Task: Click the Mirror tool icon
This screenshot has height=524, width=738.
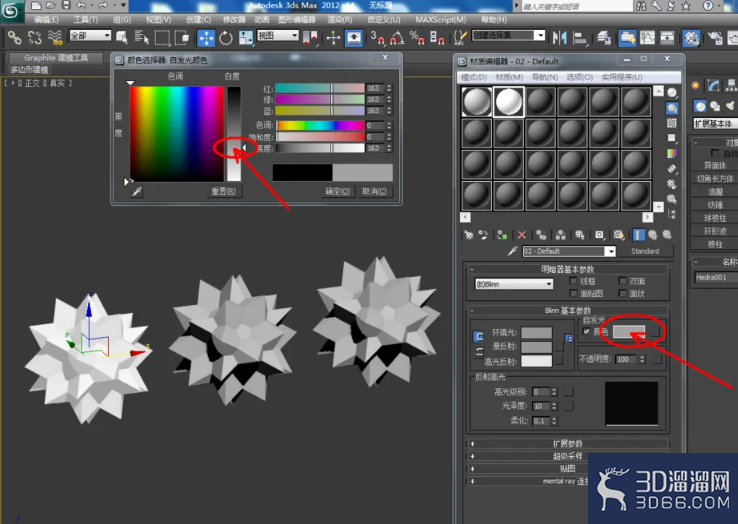Action: pyautogui.click(x=559, y=38)
